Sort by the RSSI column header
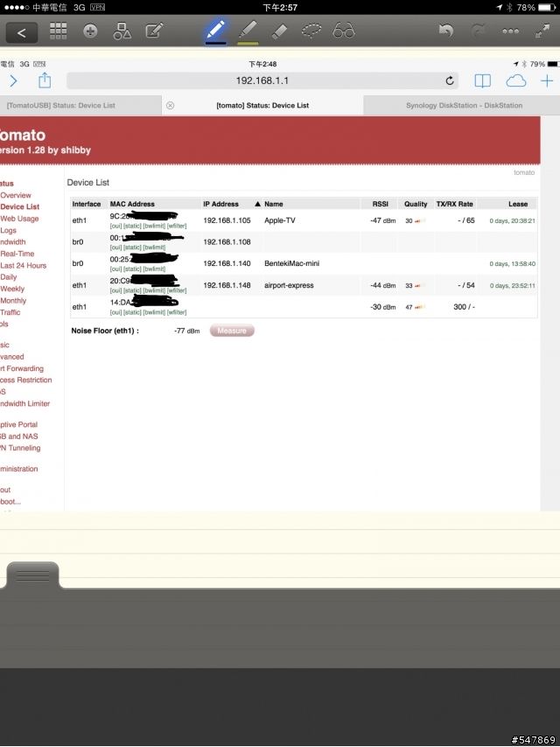Screen dimensions: 560x747 point(381,204)
